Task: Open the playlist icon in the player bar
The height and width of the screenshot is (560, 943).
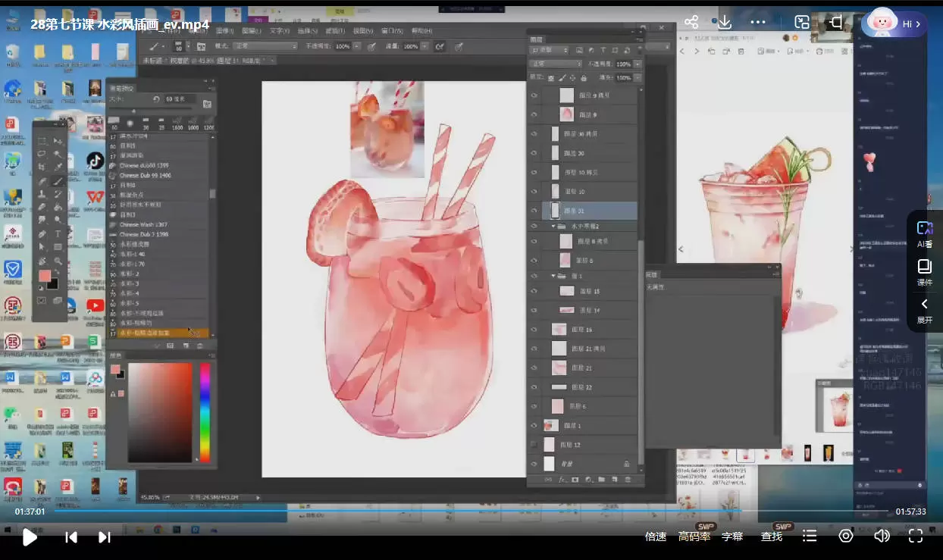Action: 810,537
